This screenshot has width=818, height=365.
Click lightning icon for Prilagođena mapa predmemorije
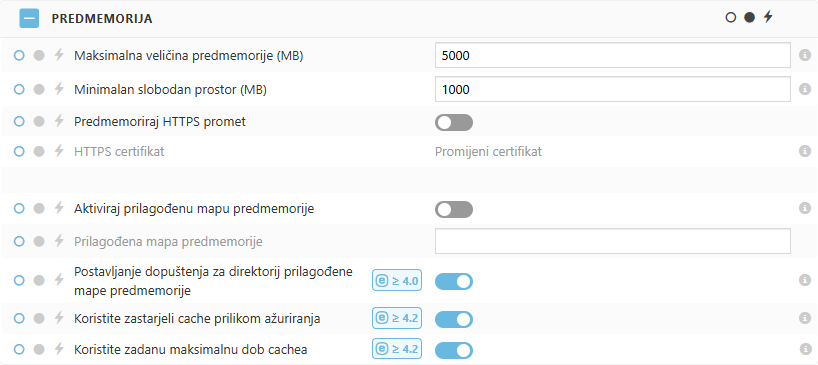coord(59,241)
